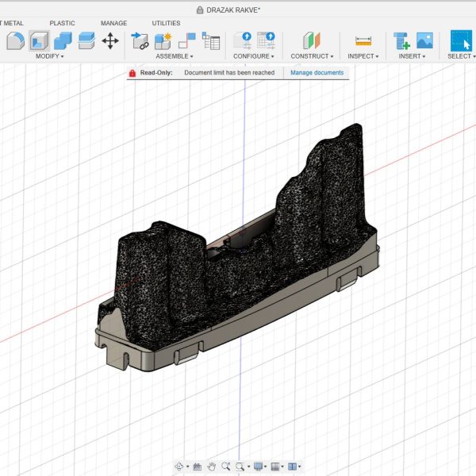Image resolution: width=476 pixels, height=476 pixels.
Task: Select the Shell tool in Modify
Action: [x=39, y=40]
